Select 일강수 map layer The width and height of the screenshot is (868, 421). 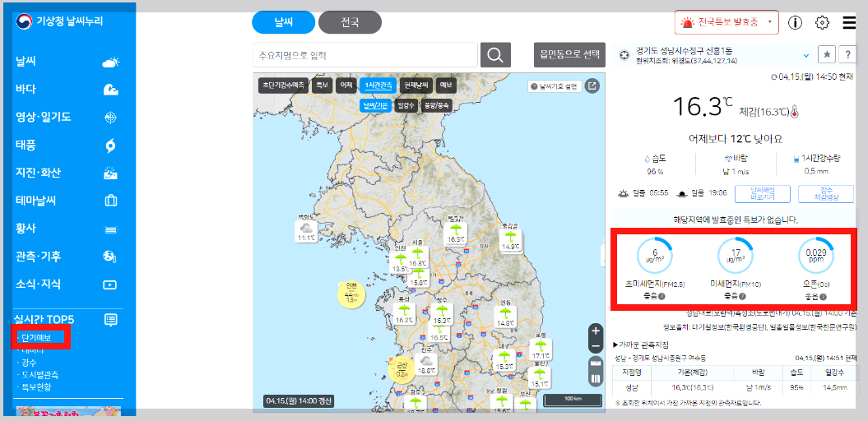tap(406, 104)
